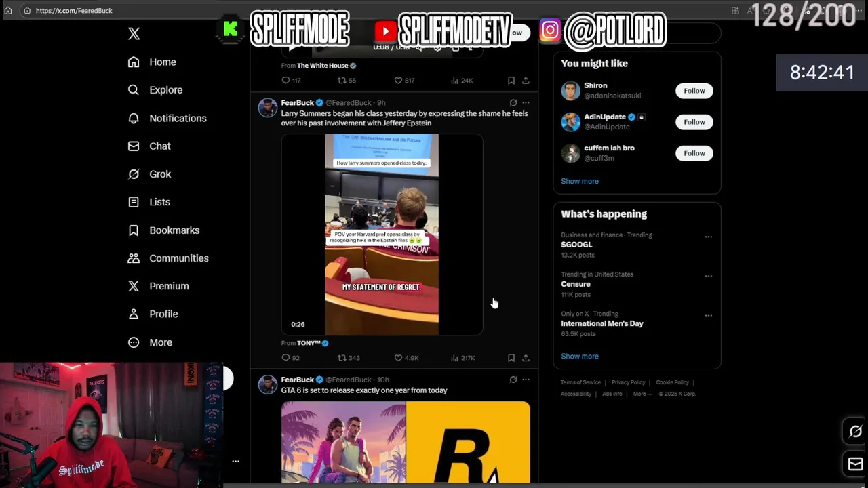This screenshot has width=868, height=488.
Task: Click the Home house icon
Action: tap(134, 62)
